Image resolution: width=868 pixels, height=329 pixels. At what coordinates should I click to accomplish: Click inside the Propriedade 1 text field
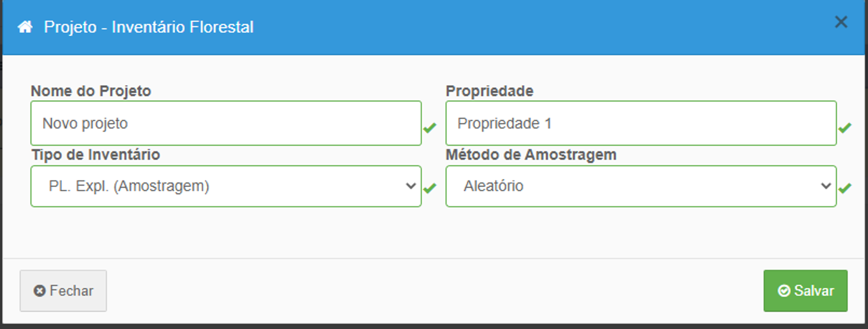tap(640, 123)
